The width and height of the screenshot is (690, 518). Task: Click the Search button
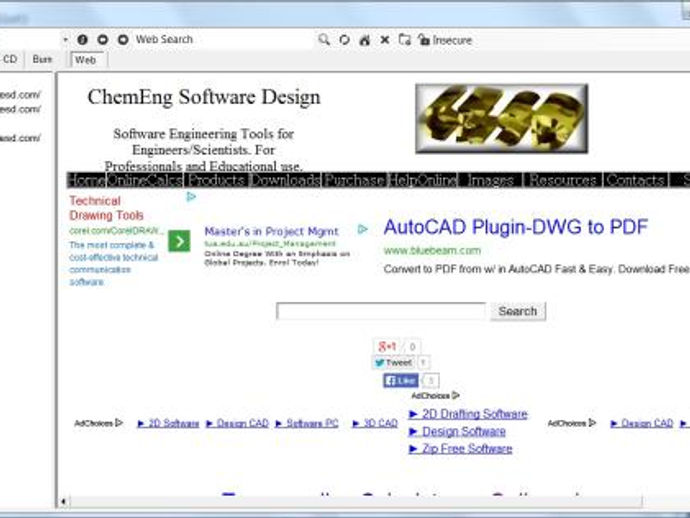pos(518,311)
